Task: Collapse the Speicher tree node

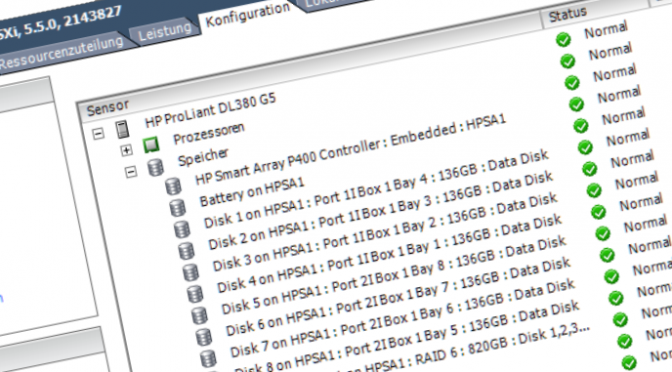Action: click(x=131, y=172)
